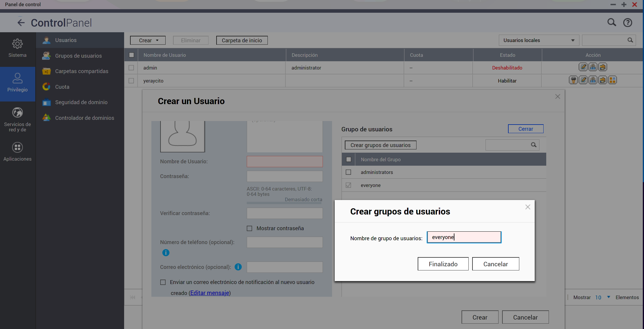This screenshot has width=644, height=329.
Task: Click the change password key icon for yeraycito
Action: 573,80
